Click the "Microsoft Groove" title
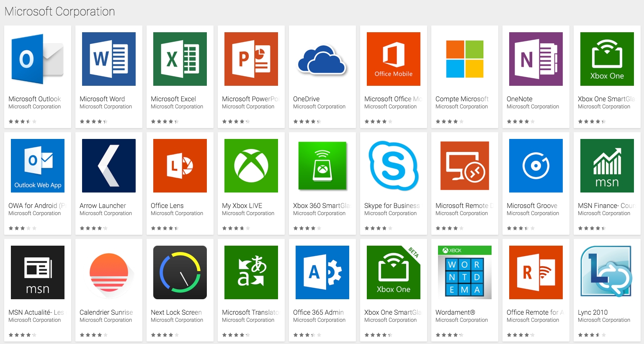The width and height of the screenshot is (644, 344). pyautogui.click(x=532, y=205)
